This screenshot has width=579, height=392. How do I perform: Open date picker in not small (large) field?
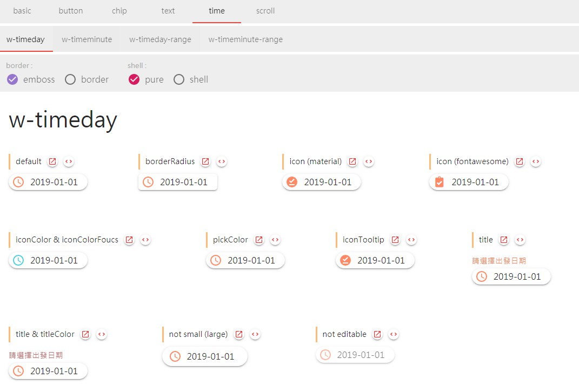tap(205, 356)
